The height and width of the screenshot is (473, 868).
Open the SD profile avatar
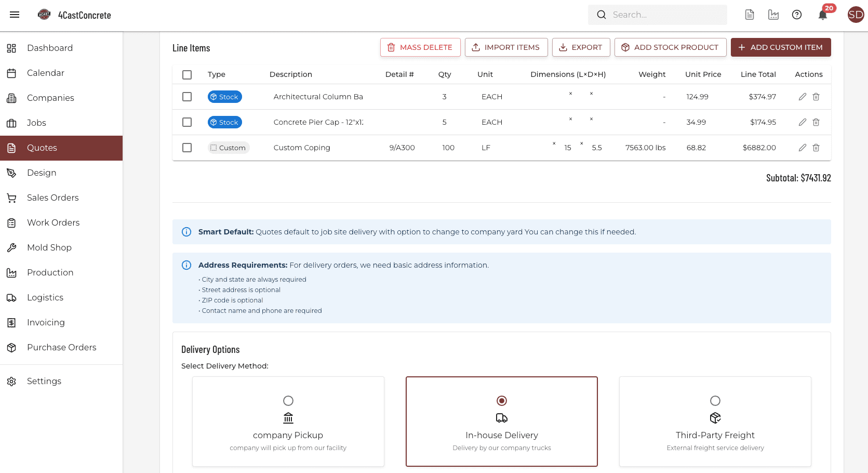856,15
